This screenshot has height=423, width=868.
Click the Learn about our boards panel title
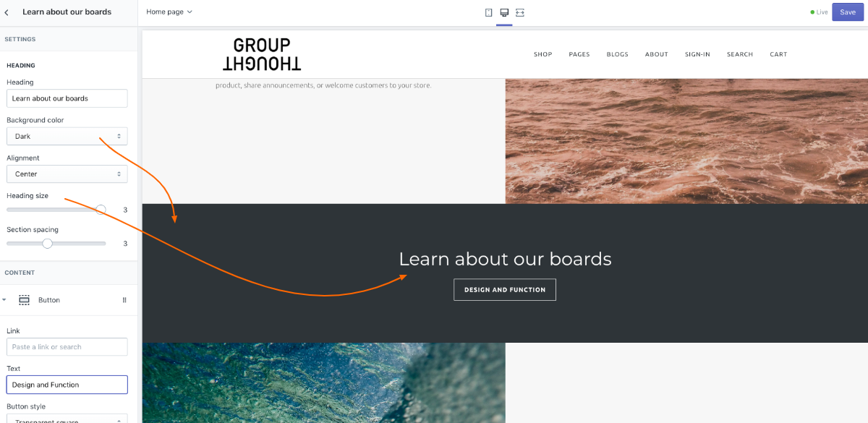pyautogui.click(x=67, y=12)
